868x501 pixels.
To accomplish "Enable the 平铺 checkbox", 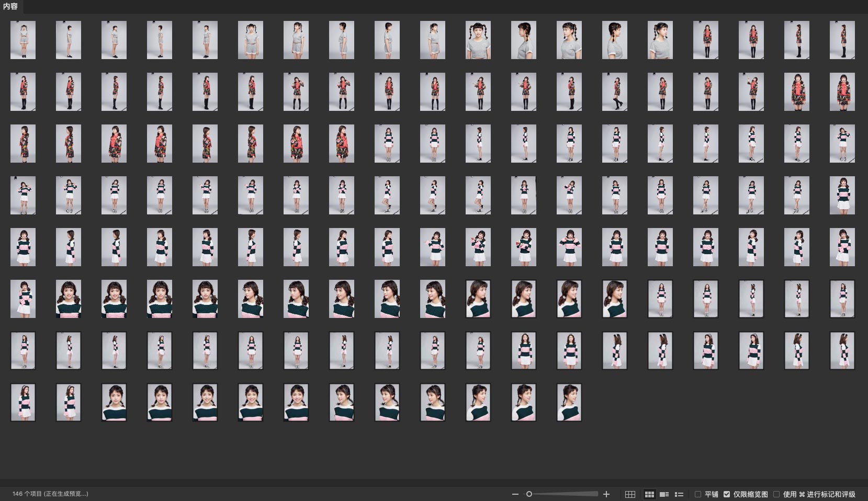I will tap(698, 494).
